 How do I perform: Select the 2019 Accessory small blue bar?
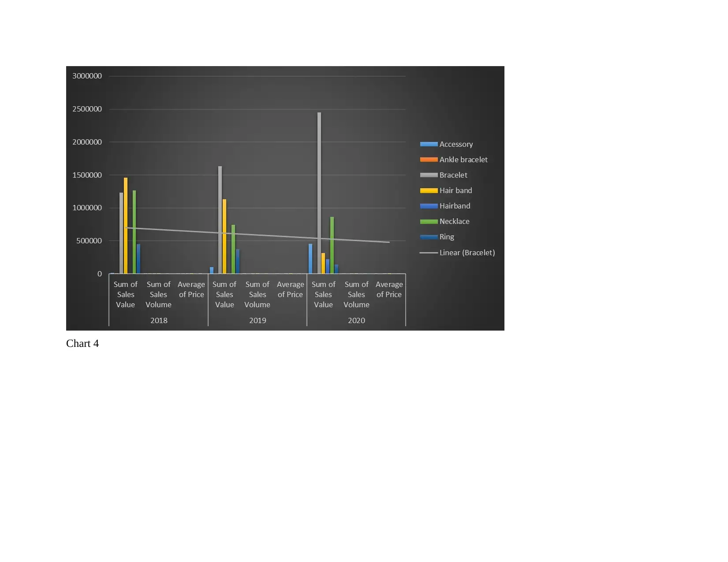pyautogui.click(x=212, y=271)
